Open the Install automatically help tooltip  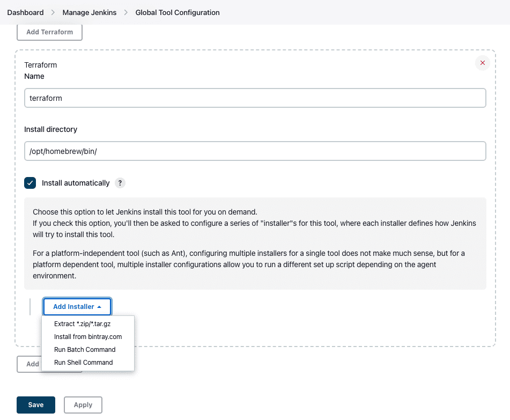click(x=120, y=183)
